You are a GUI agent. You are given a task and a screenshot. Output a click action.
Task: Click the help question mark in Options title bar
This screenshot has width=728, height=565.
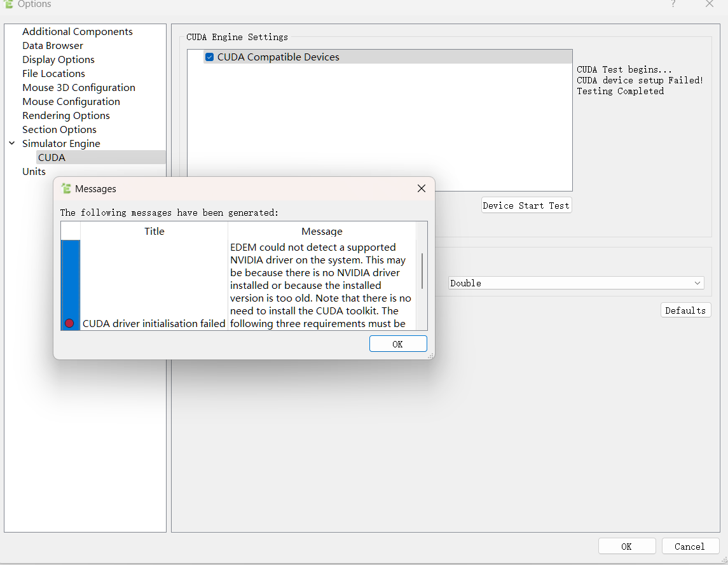pyautogui.click(x=673, y=4)
